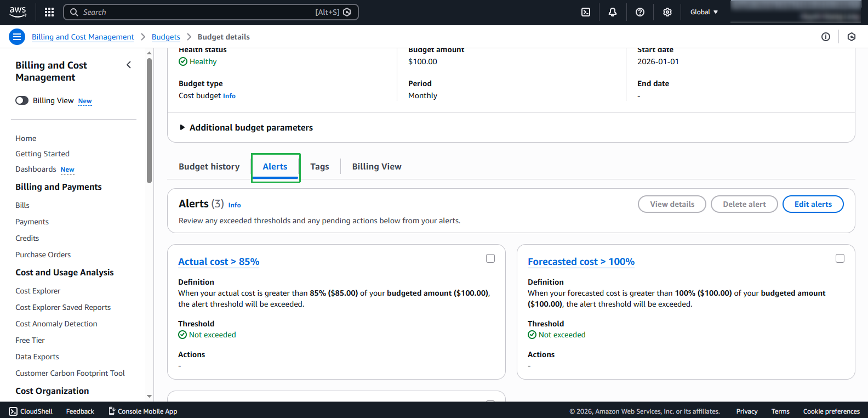Toggle the side navigation hamburger button
This screenshot has width=868, height=418.
[x=17, y=37]
